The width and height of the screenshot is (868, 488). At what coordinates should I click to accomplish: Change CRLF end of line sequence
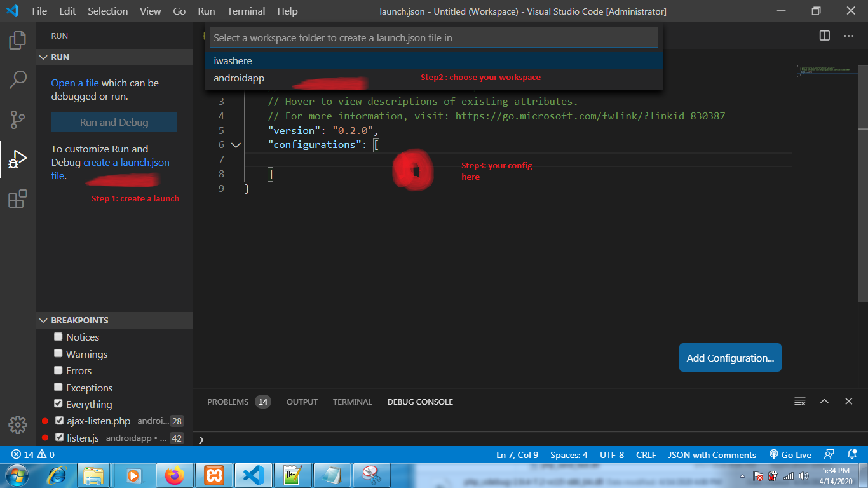tap(646, 455)
